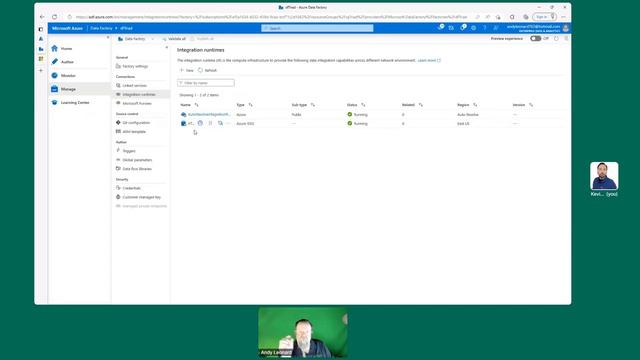Open the browser settings ellipsis menu
This screenshot has height=360, width=640.
coord(564,17)
